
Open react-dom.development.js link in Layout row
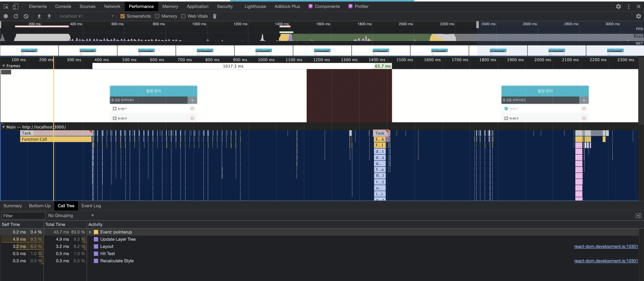click(606, 246)
